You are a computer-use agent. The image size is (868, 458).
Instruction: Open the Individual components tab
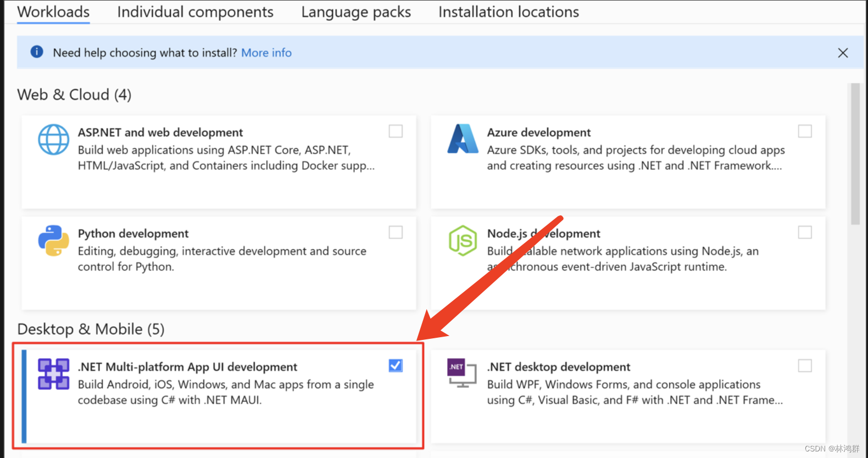195,12
